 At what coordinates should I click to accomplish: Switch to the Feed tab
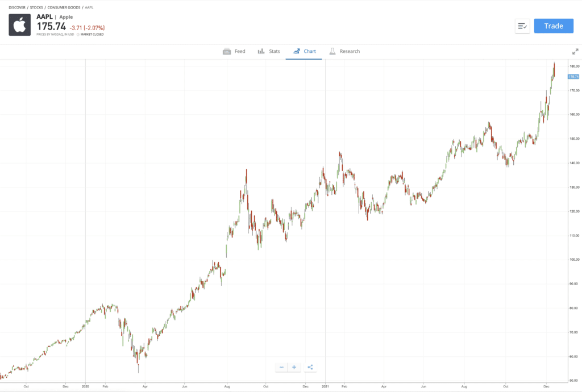(x=234, y=51)
